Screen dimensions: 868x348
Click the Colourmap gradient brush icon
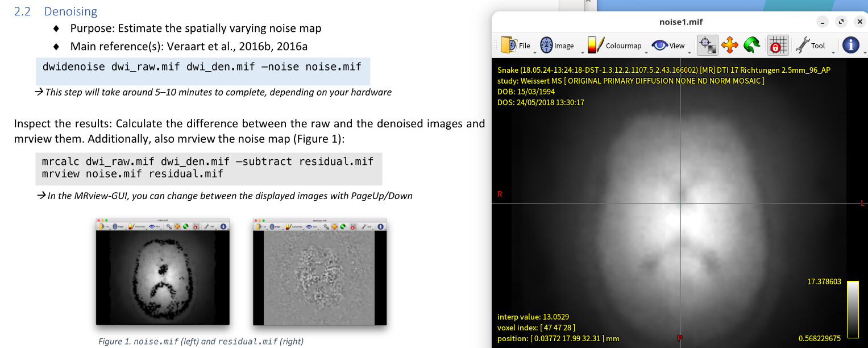[595, 45]
